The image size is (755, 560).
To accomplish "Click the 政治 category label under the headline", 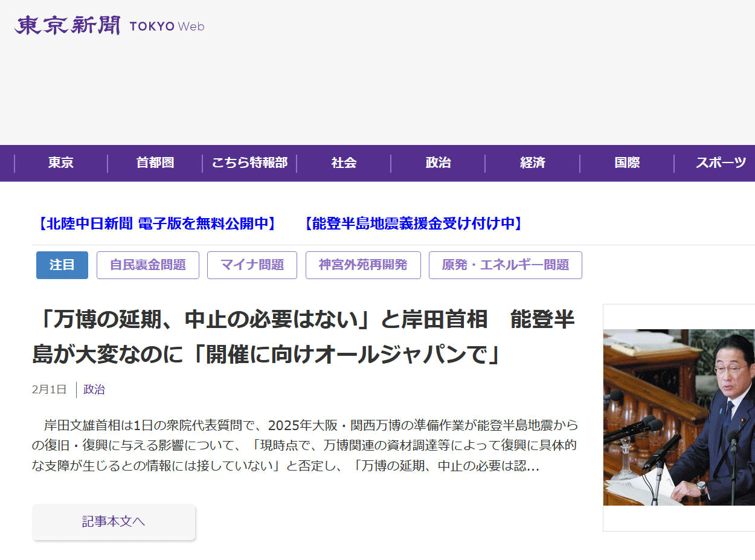I will point(94,390).
